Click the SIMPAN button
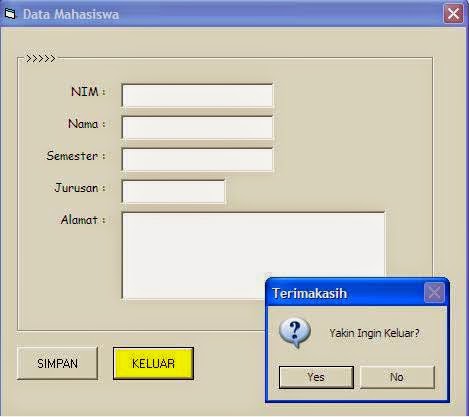This screenshot has width=469, height=417. pyautogui.click(x=57, y=363)
